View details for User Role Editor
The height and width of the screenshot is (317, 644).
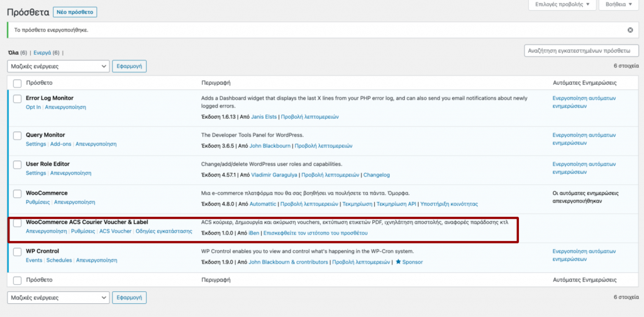[x=330, y=174]
